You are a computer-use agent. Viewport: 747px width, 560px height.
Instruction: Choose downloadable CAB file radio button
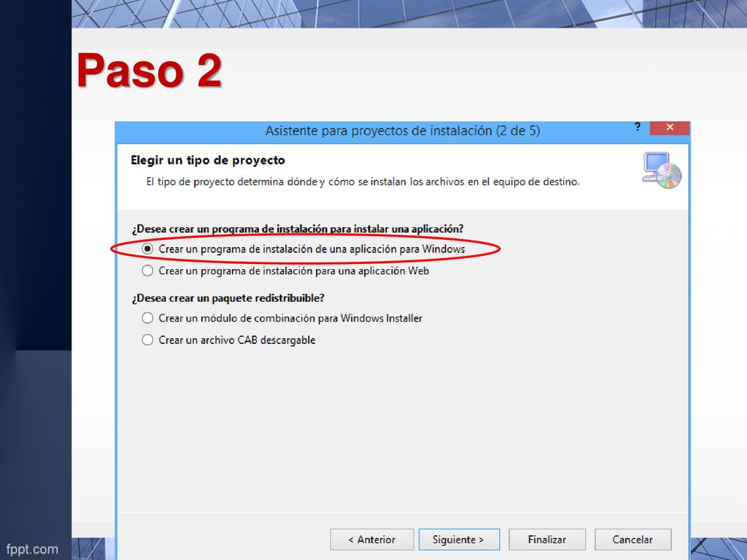[x=147, y=340]
